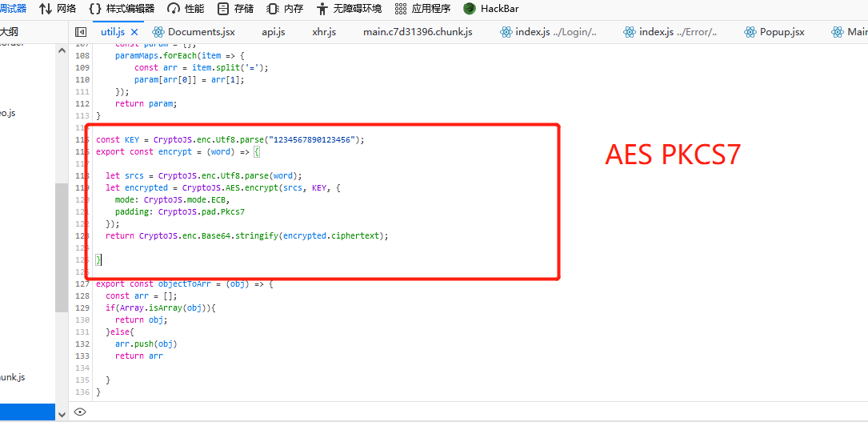This screenshot has width=868, height=434.
Task: Open the main.c7d31396.chunk.js tab
Action: (418, 32)
